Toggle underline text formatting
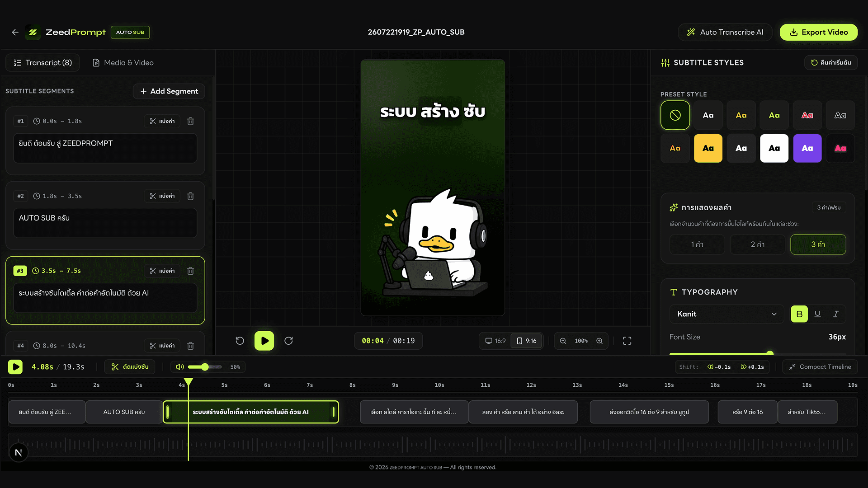 click(x=817, y=314)
